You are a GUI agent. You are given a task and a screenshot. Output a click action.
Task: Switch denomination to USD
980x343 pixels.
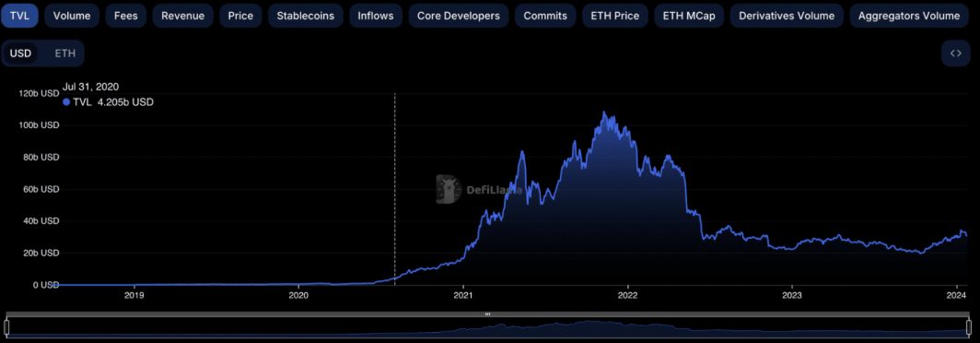point(20,53)
